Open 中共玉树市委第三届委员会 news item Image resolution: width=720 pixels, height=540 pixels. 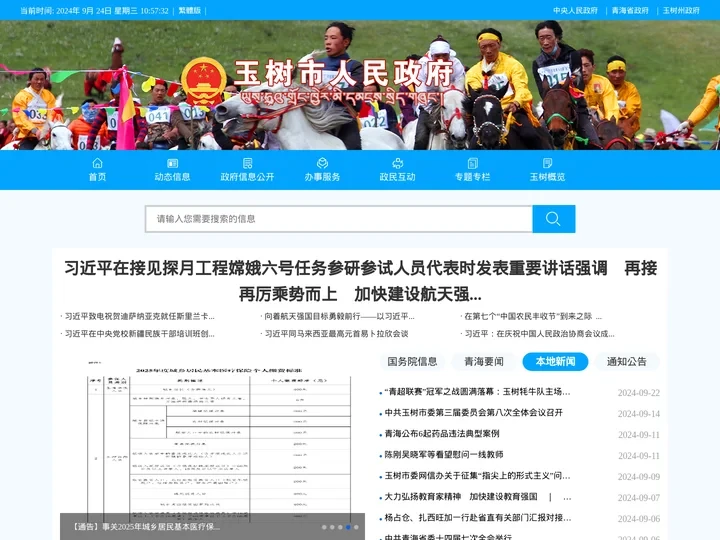473,413
